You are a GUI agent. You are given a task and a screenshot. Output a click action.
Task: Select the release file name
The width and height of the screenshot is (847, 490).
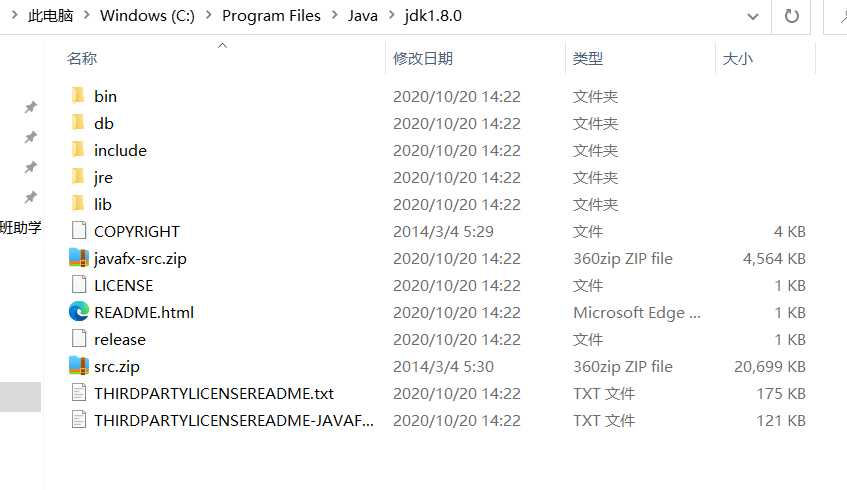tap(119, 339)
